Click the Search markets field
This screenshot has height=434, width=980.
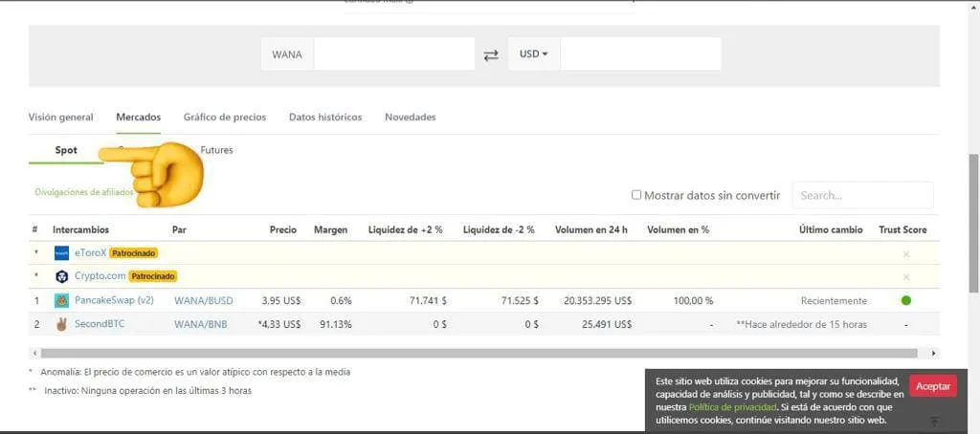pos(862,195)
